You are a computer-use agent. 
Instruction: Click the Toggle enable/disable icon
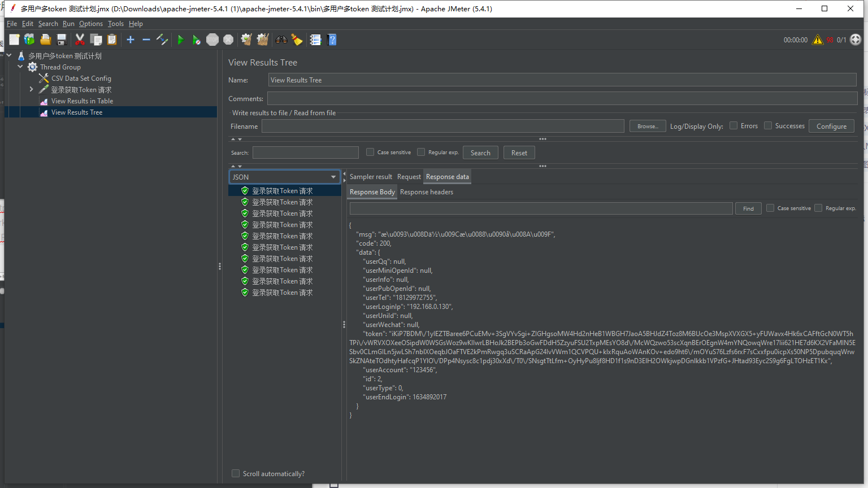[162, 40]
